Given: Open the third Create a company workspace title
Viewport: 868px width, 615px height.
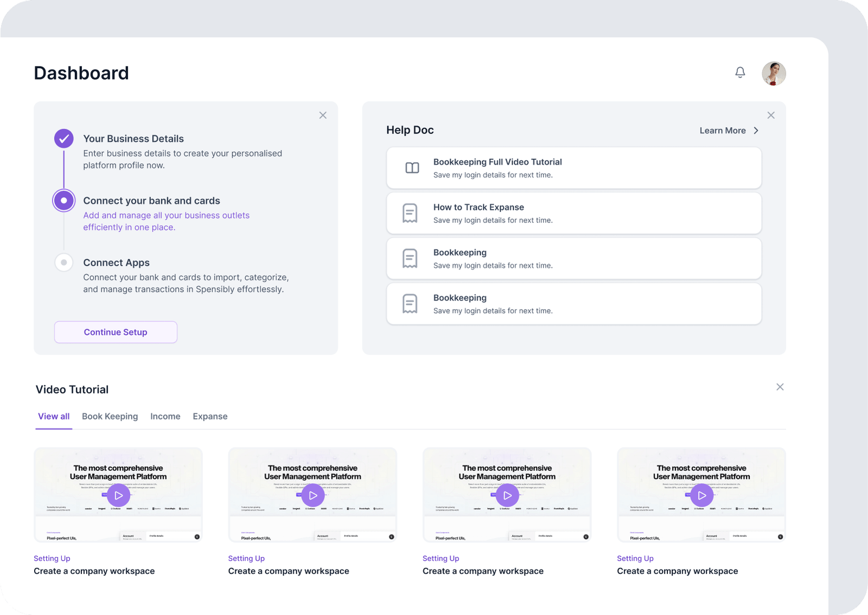Looking at the screenshot, I should [483, 571].
